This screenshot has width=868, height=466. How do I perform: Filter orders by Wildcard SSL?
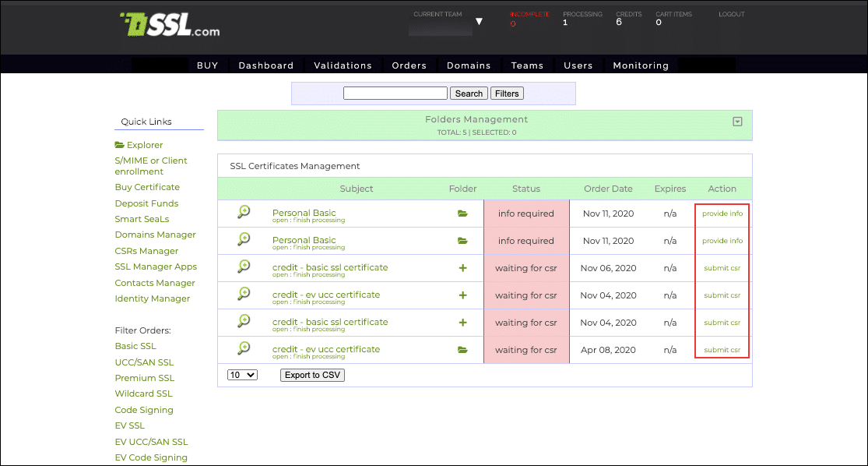pyautogui.click(x=143, y=394)
